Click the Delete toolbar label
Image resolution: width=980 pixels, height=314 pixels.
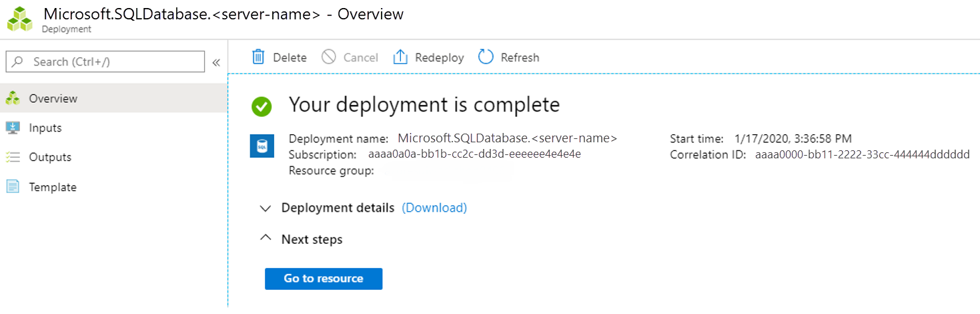tap(290, 57)
